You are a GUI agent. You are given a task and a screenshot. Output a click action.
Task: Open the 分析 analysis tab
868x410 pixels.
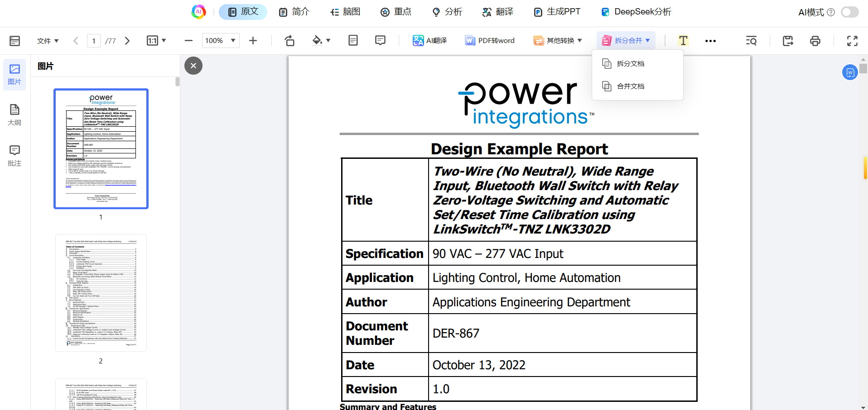click(447, 12)
